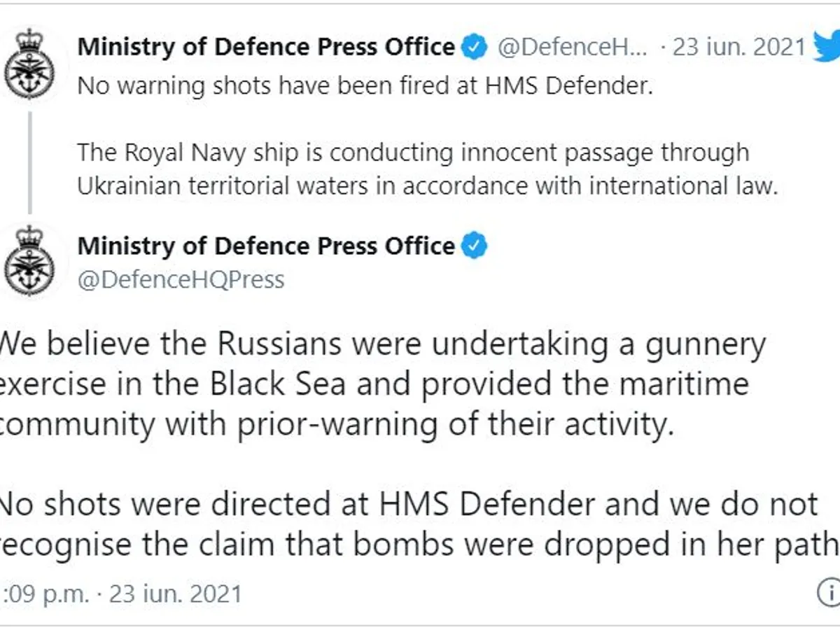Open the 23 iun. 2021 date in the top tweet
Screen dimensions: 840x630
point(739,48)
